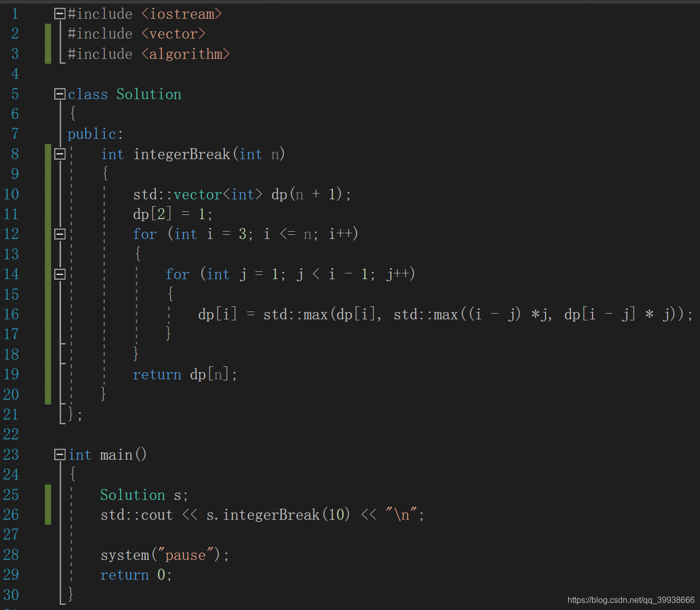Click the 'public:' access specifier
This screenshot has width=700, height=610.
tap(95, 134)
